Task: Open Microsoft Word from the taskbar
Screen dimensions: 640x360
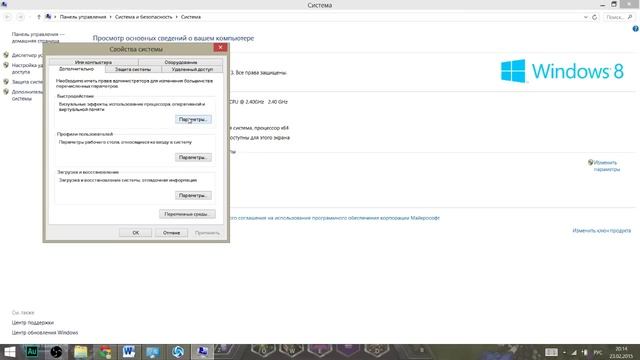Action: (x=129, y=352)
